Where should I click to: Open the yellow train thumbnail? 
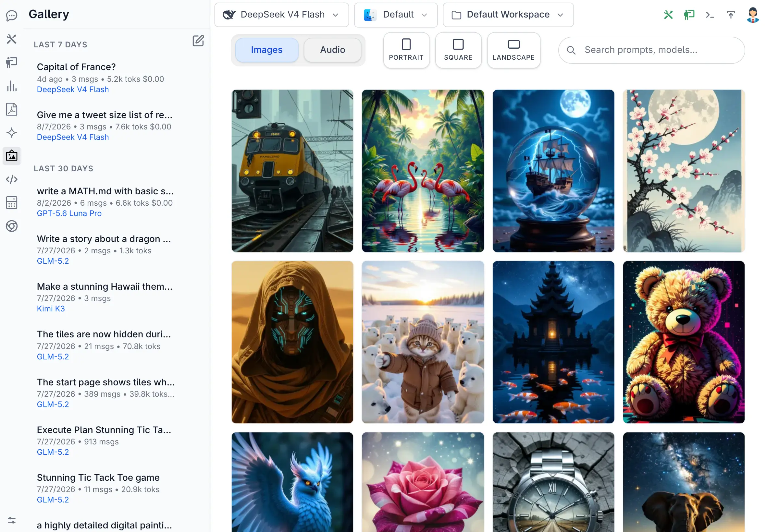[292, 171]
